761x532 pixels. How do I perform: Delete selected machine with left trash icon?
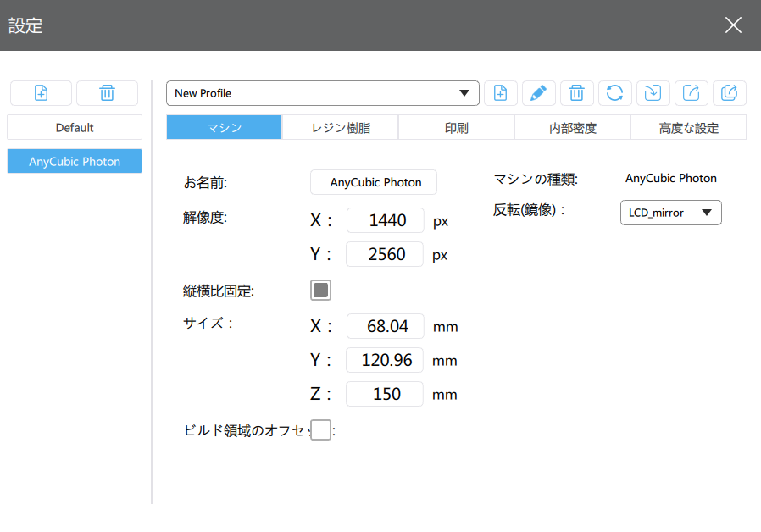pos(108,92)
